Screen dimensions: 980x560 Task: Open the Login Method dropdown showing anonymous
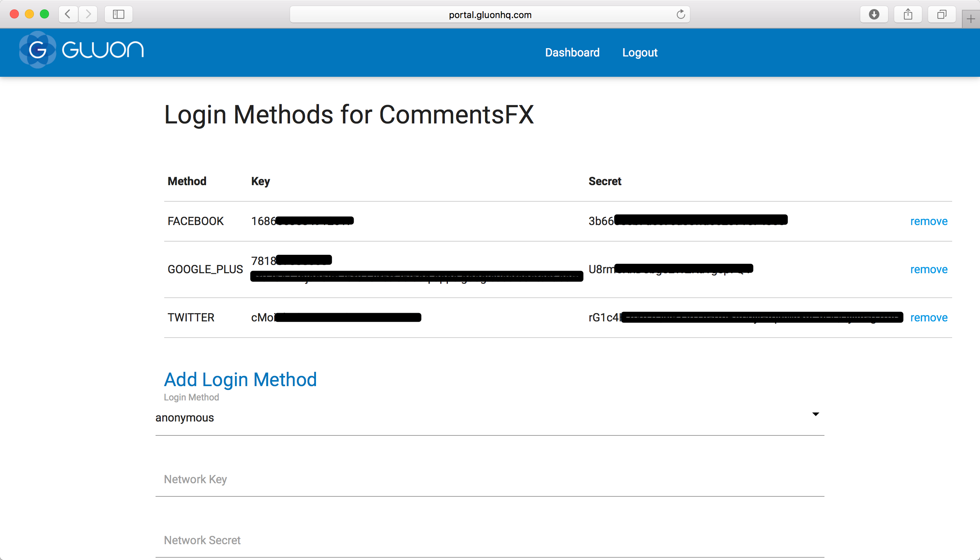pos(490,418)
